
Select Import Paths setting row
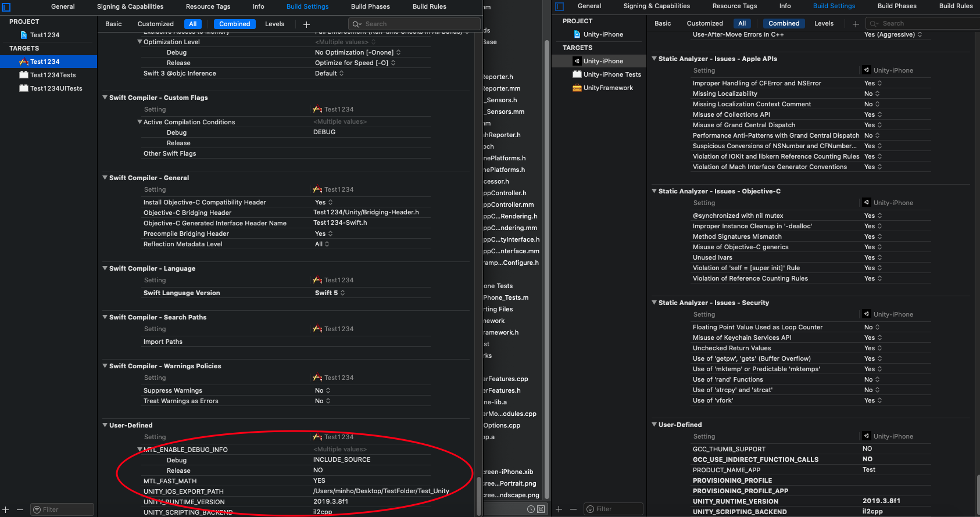click(x=285, y=342)
